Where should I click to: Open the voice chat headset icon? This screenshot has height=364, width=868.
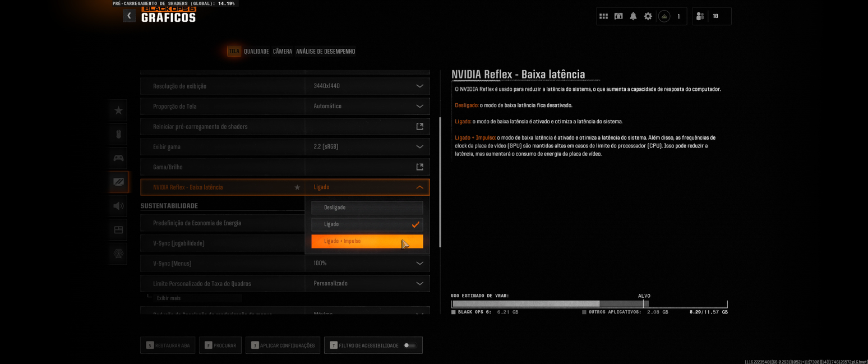point(118,254)
